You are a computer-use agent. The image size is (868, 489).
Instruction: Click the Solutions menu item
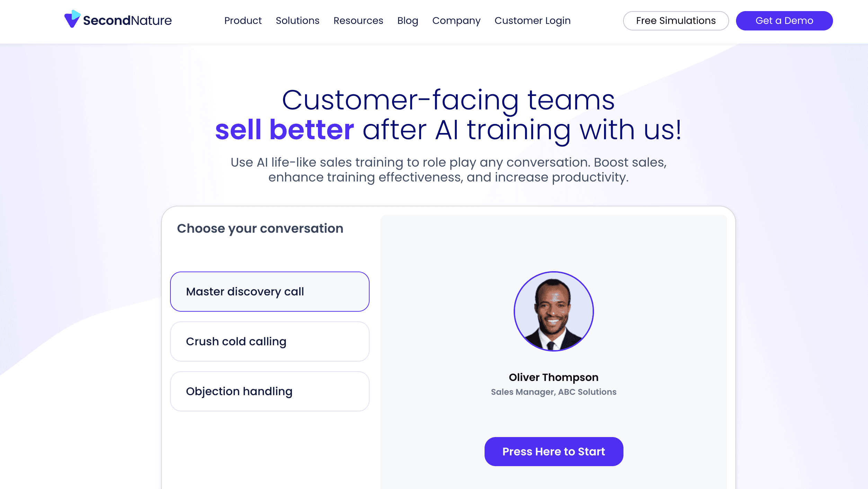(298, 20)
